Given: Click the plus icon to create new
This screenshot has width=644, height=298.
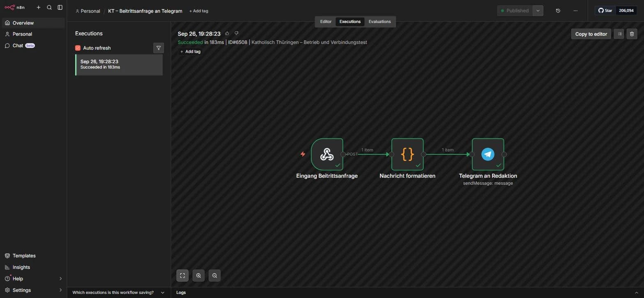Looking at the screenshot, I should pos(39,7).
